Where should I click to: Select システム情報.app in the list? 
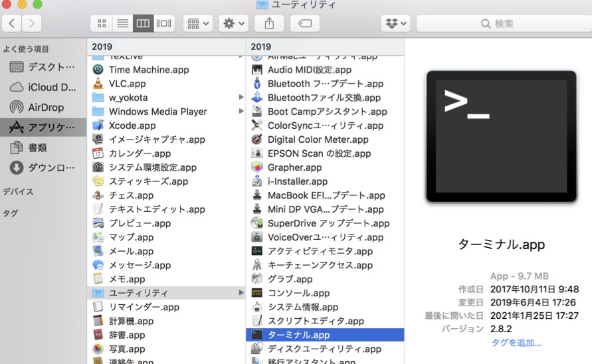pyautogui.click(x=325, y=307)
